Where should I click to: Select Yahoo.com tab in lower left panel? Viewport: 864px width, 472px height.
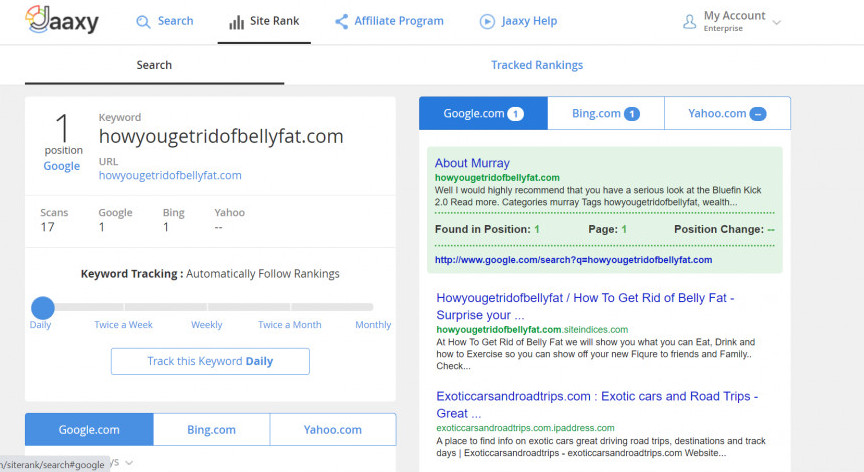click(332, 430)
